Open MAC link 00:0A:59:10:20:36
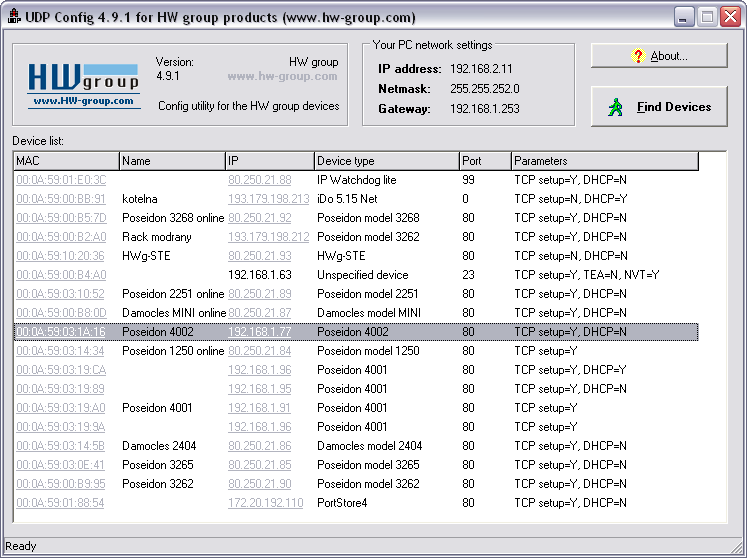This screenshot has width=747, height=558. pyautogui.click(x=60, y=256)
